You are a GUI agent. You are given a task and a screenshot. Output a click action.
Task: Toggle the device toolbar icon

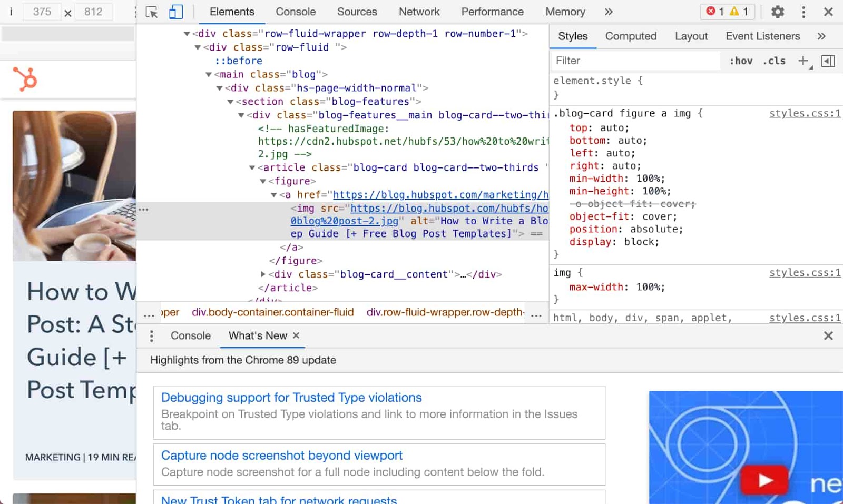pyautogui.click(x=176, y=12)
